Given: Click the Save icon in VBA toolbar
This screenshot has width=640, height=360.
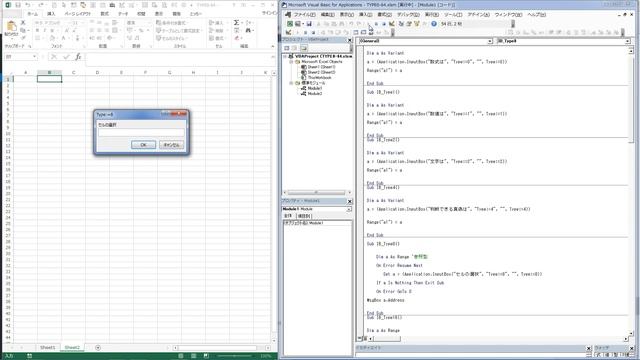Looking at the screenshot, I should click(309, 24).
